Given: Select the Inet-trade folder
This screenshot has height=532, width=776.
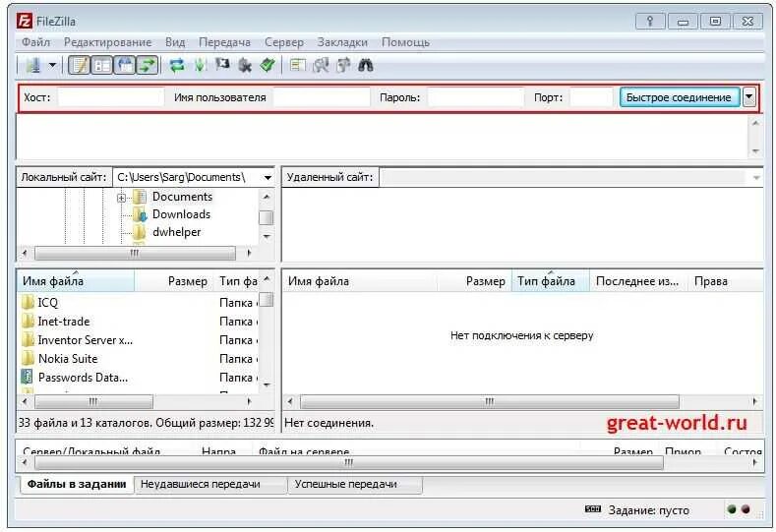Looking at the screenshot, I should coord(64,322).
